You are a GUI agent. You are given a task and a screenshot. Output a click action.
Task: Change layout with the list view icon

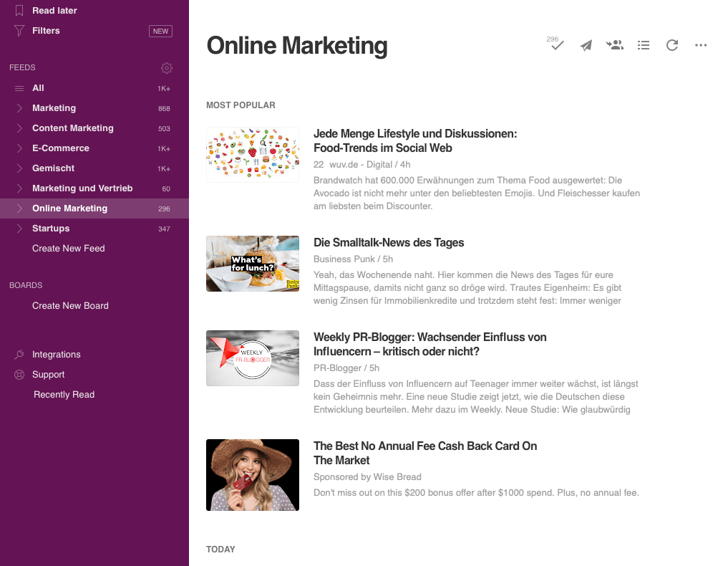click(x=644, y=45)
